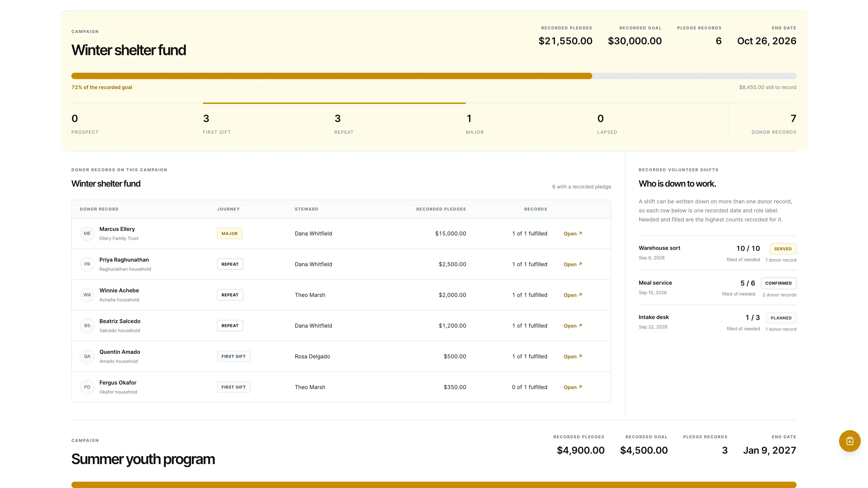Click the $2,000.00 pledge amount
Viewport: 868px width, 488px height.
tap(452, 295)
